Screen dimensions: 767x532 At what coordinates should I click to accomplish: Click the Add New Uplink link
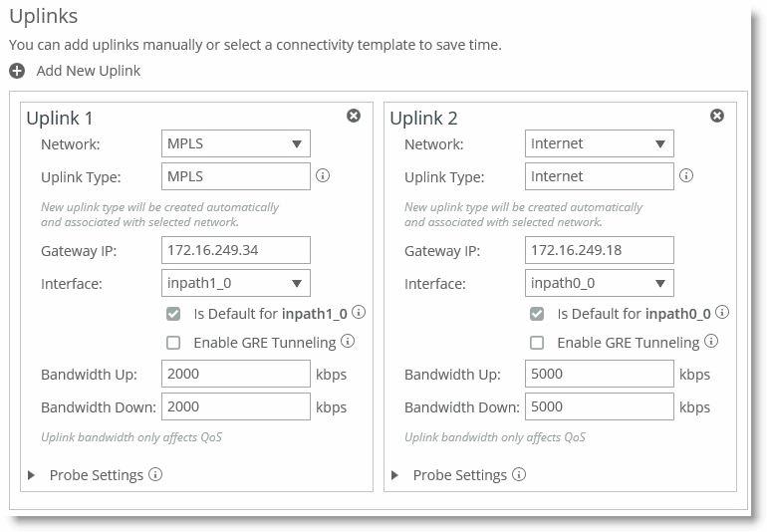(88, 71)
